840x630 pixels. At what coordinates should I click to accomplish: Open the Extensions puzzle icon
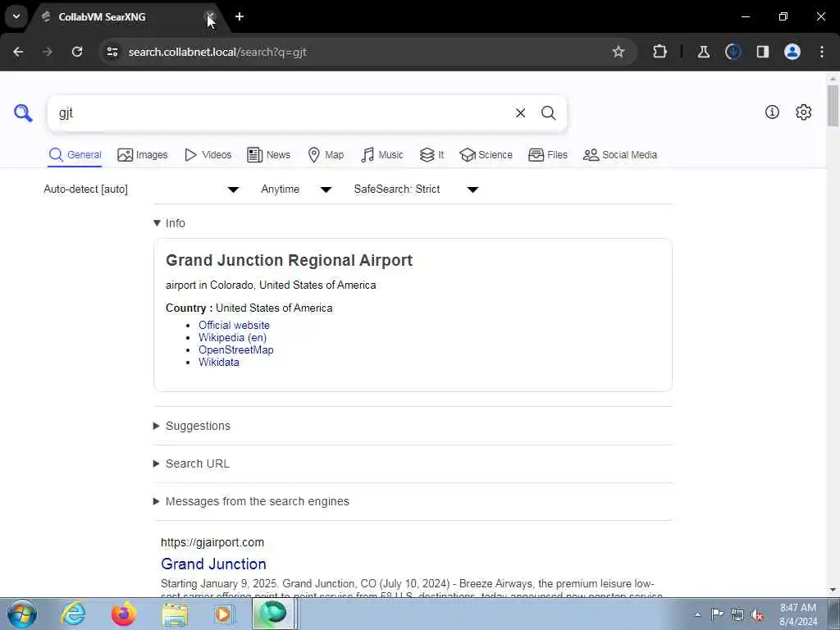point(660,52)
